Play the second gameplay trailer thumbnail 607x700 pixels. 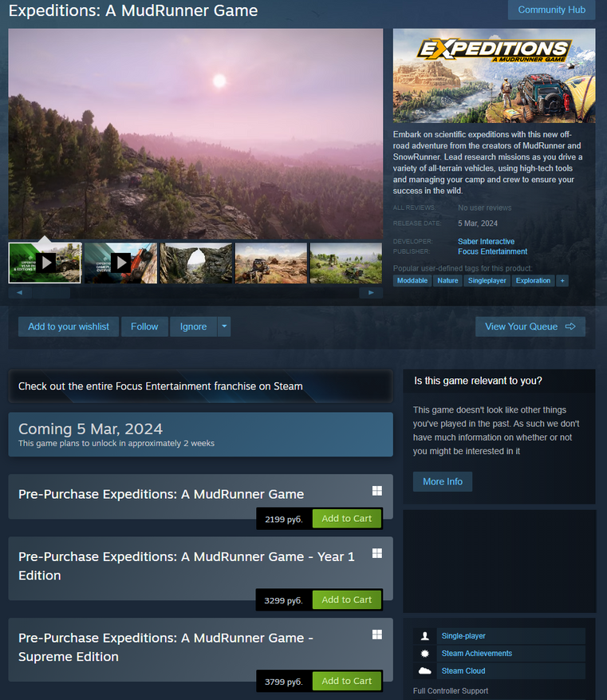pyautogui.click(x=120, y=263)
